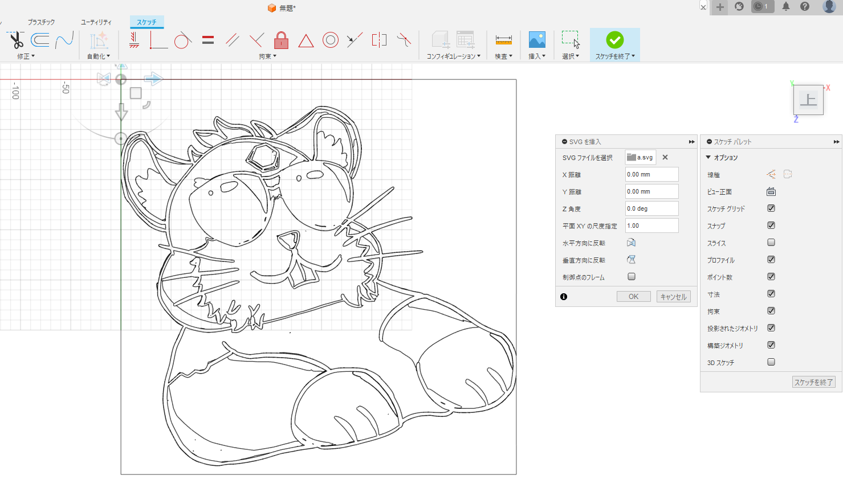
Task: Click the Insert image icon
Action: (537, 40)
